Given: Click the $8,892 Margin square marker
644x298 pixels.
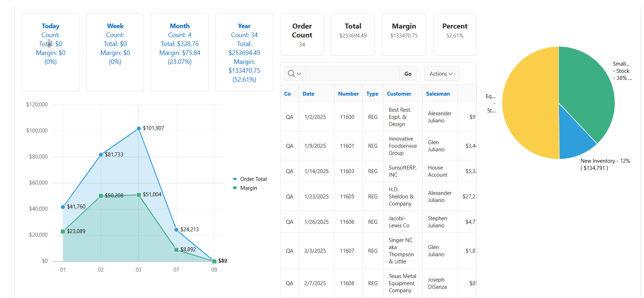Looking at the screenshot, I should tap(176, 250).
